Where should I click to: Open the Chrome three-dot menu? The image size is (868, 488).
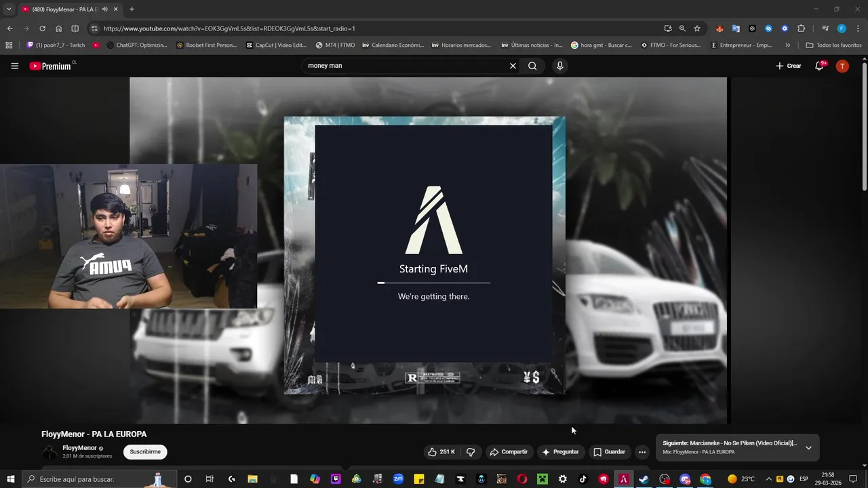(858, 28)
